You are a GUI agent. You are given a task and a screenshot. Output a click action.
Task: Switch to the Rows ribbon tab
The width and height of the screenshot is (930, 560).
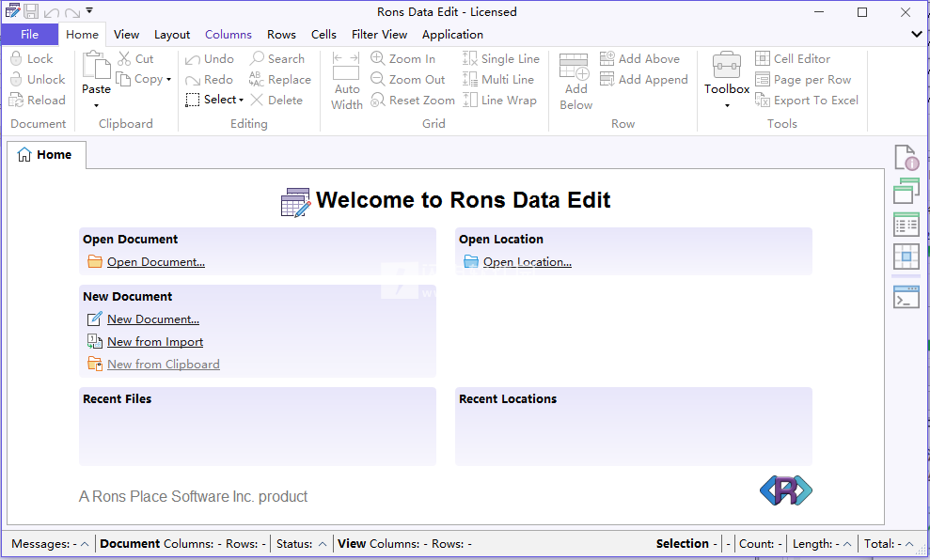[x=281, y=35]
